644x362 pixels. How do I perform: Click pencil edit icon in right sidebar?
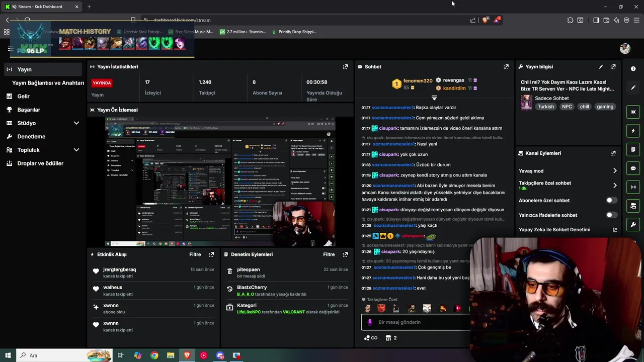[x=633, y=87]
